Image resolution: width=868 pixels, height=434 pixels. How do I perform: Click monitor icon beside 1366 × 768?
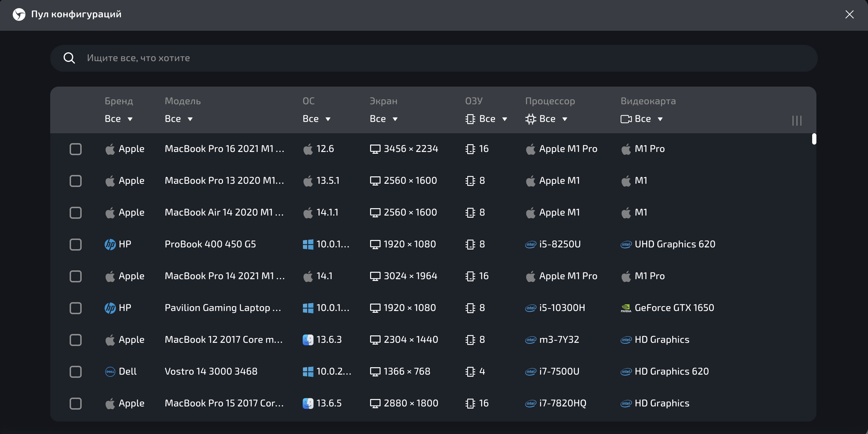pyautogui.click(x=375, y=372)
